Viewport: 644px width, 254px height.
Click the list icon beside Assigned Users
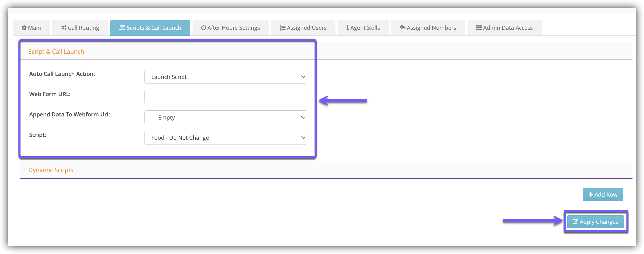(x=282, y=28)
